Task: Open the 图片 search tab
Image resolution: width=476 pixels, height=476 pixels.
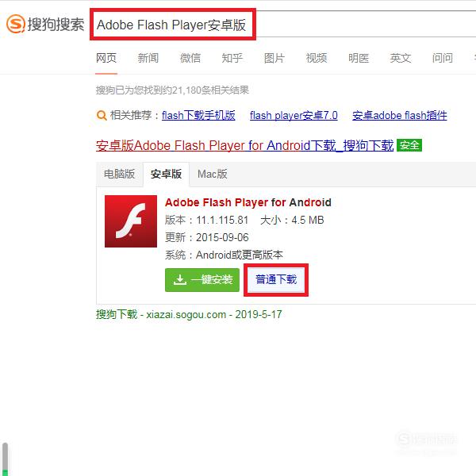Action: 274,58
